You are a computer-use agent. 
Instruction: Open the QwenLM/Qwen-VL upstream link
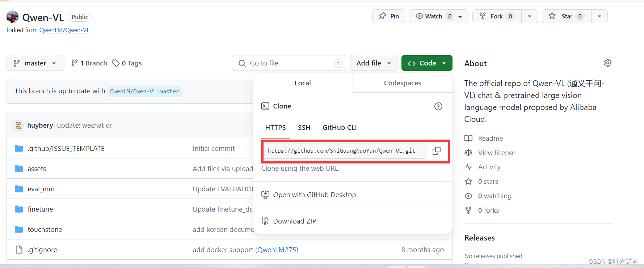tap(64, 30)
